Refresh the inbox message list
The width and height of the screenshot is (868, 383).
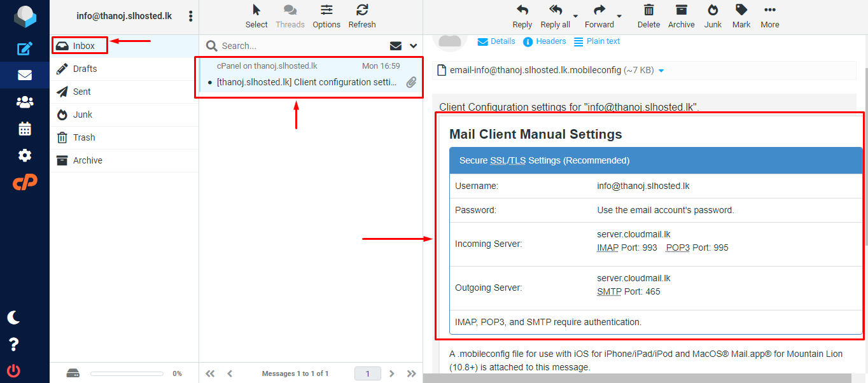(361, 16)
